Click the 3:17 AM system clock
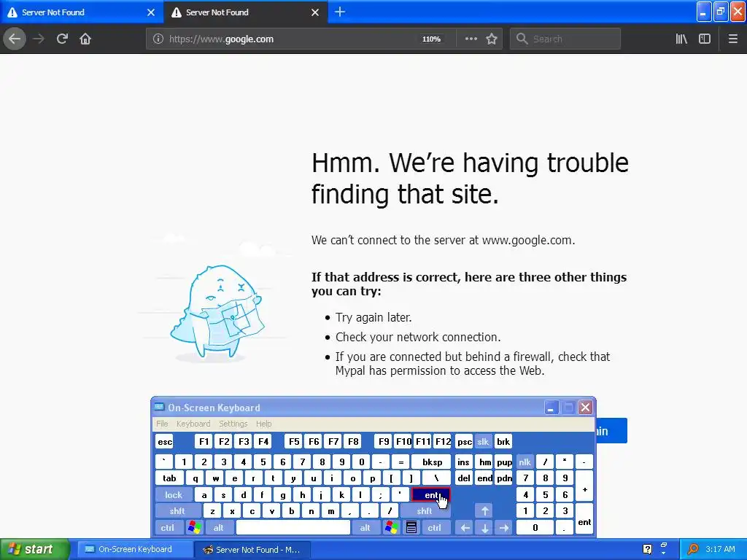Screen dimensions: 747x560 [720, 549]
